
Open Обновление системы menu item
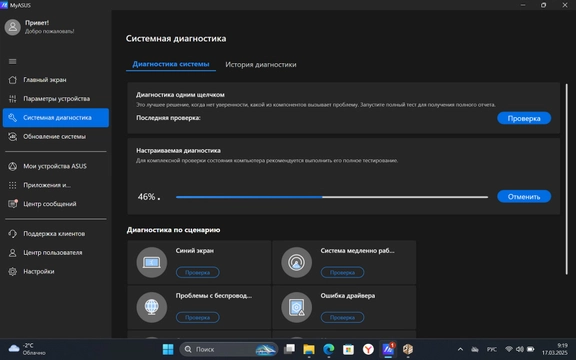[56, 137]
